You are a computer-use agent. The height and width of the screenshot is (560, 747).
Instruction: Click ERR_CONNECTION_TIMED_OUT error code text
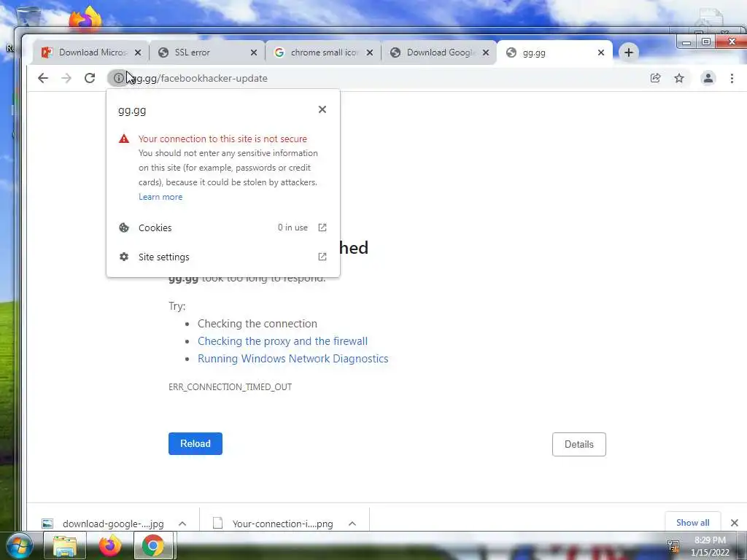(230, 386)
